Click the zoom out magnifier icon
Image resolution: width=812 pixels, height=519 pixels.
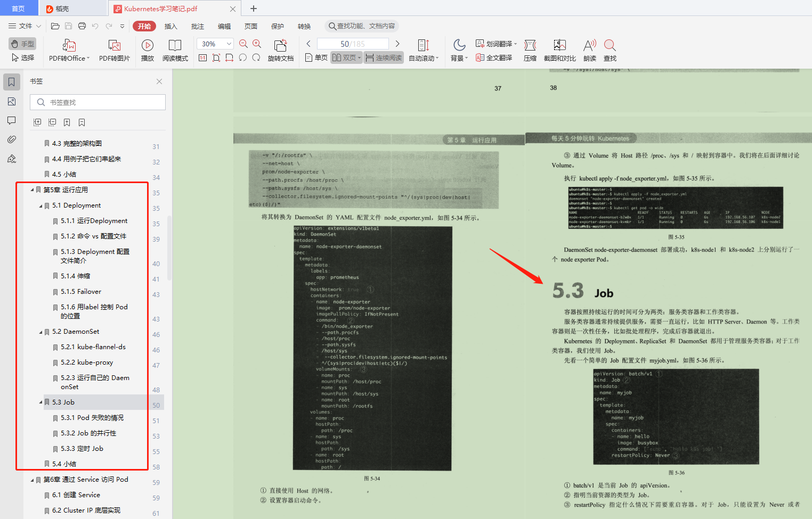(243, 44)
